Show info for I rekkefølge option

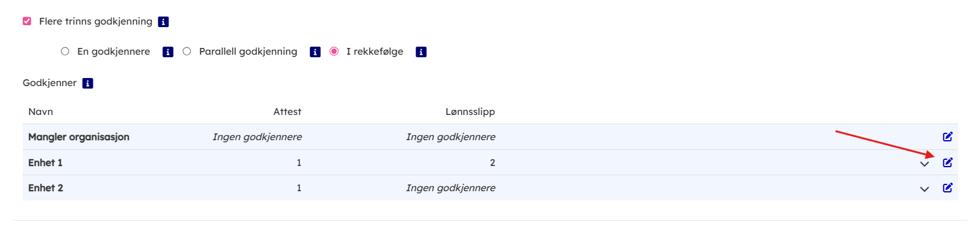coord(421,52)
